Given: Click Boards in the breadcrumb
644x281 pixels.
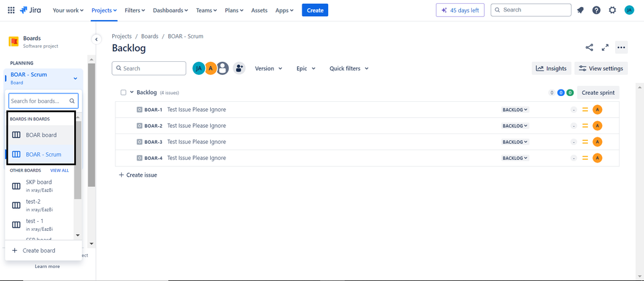Looking at the screenshot, I should pos(150,36).
